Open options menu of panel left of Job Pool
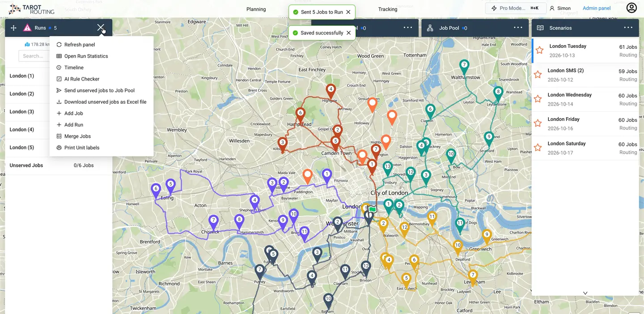This screenshot has width=644, height=314. pyautogui.click(x=408, y=28)
